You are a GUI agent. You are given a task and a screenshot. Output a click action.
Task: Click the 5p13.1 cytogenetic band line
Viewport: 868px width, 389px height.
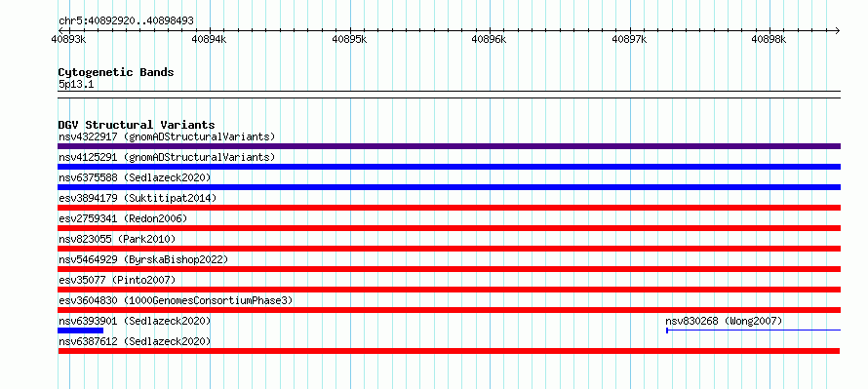(x=449, y=95)
